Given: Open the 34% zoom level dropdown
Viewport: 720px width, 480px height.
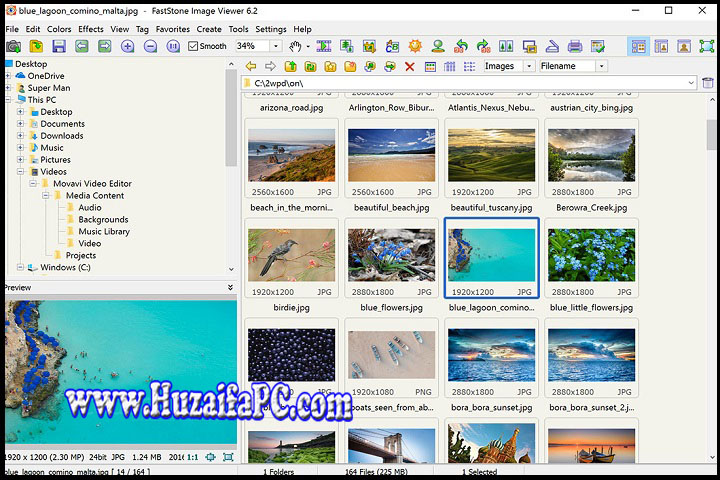Looking at the screenshot, I should (276, 46).
